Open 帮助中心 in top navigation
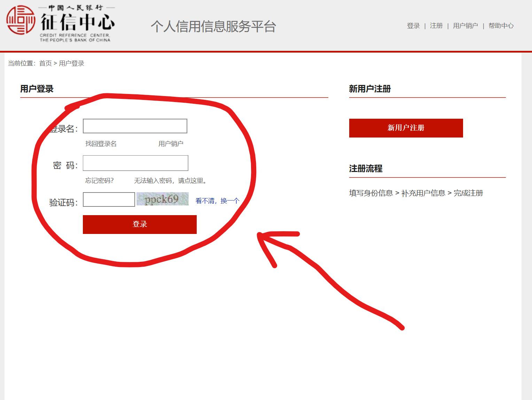Image resolution: width=532 pixels, height=400 pixels. (501, 26)
